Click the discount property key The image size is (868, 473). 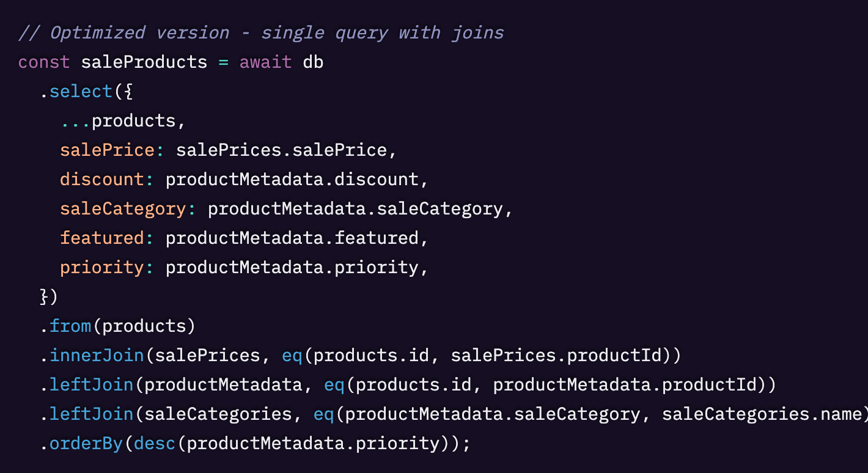click(x=101, y=179)
